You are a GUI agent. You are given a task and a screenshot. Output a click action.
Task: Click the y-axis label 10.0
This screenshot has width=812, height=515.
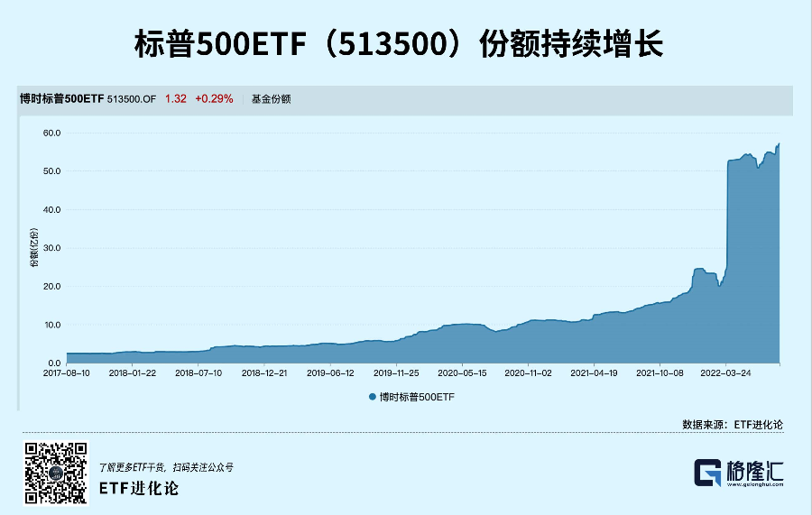(52, 326)
